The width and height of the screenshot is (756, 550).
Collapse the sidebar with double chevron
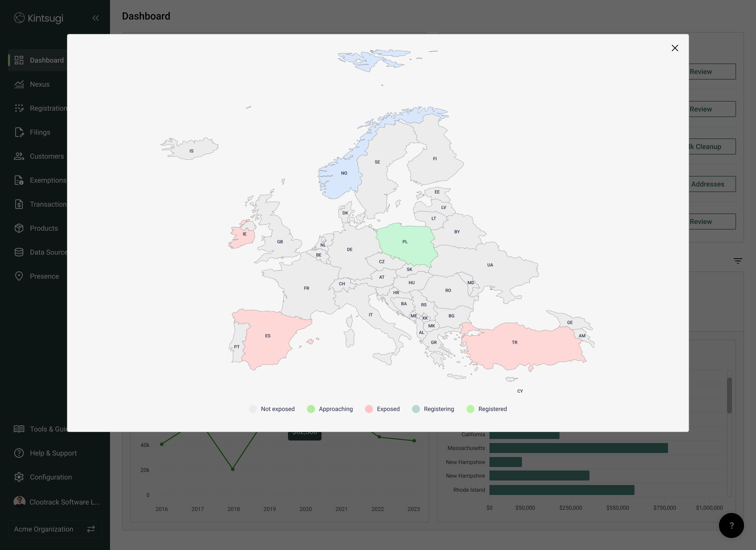click(x=96, y=18)
